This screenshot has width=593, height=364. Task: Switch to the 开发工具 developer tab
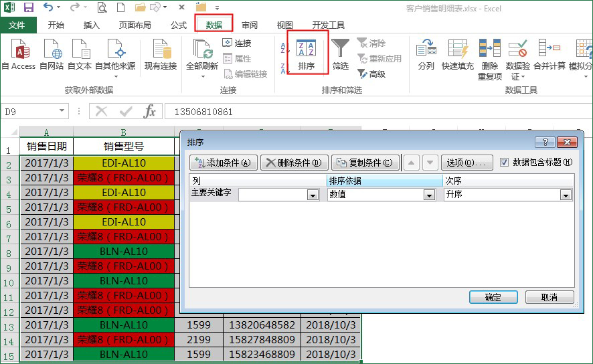(x=328, y=25)
